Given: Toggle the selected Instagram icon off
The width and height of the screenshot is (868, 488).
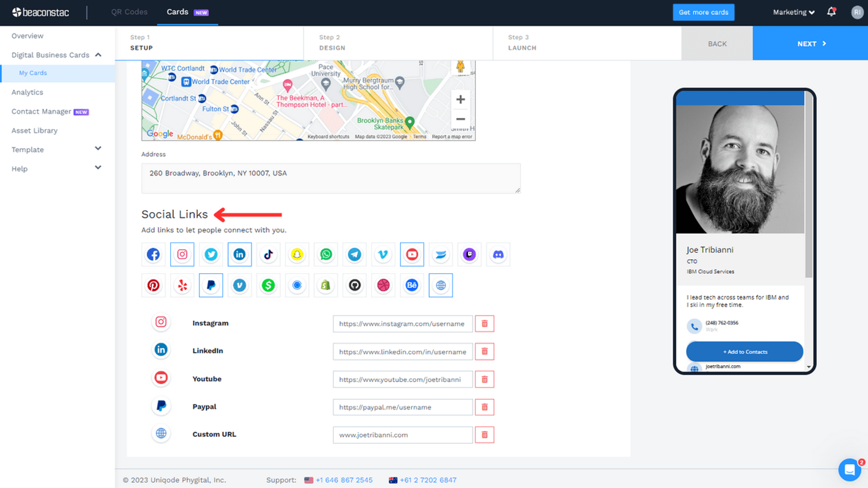Looking at the screenshot, I should coord(182,254).
